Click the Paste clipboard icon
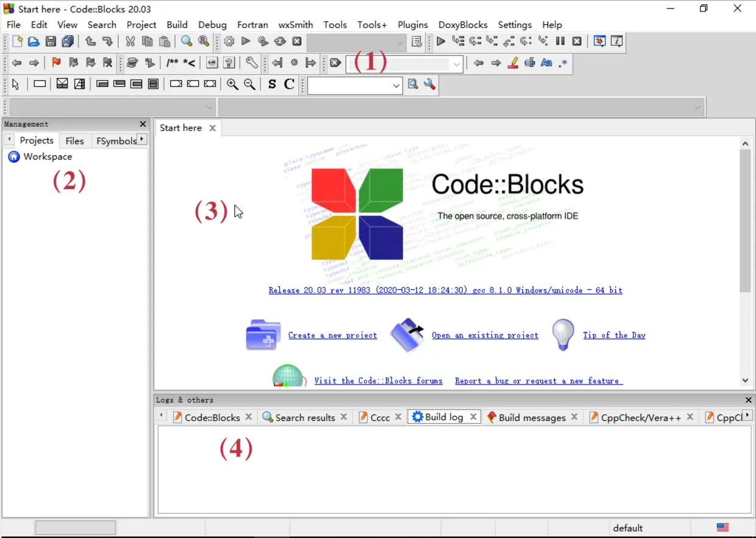 (x=164, y=41)
